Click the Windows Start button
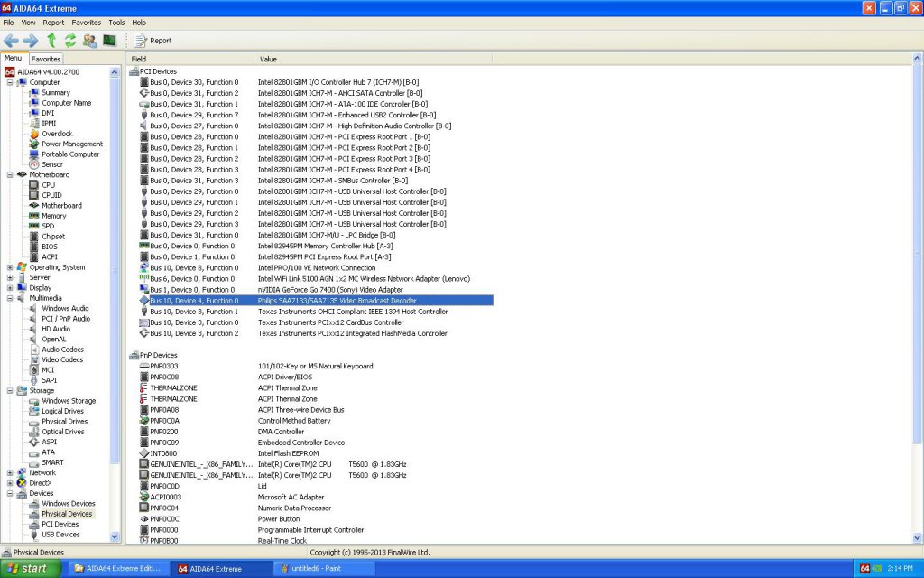Viewport: 924px width, 578px height. tap(30, 569)
